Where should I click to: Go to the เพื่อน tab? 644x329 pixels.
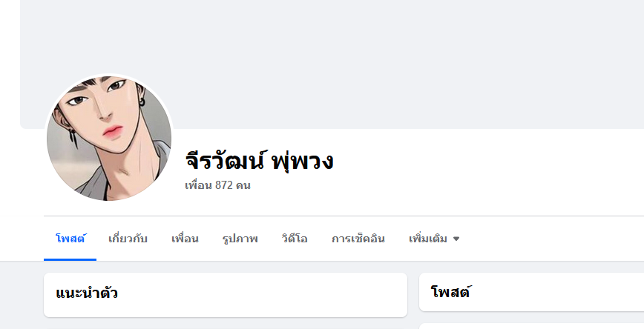click(x=185, y=239)
